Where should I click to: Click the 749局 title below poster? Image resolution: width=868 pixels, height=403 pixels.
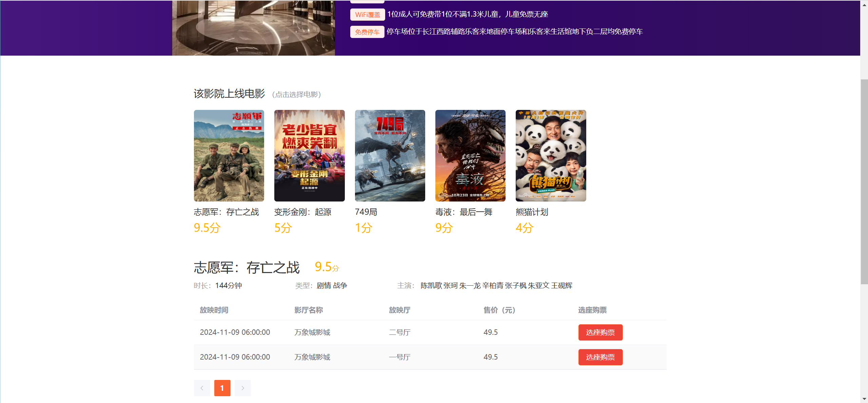point(366,212)
